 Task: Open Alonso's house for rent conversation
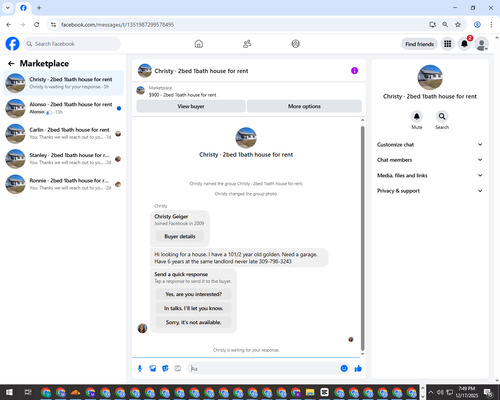[63, 108]
